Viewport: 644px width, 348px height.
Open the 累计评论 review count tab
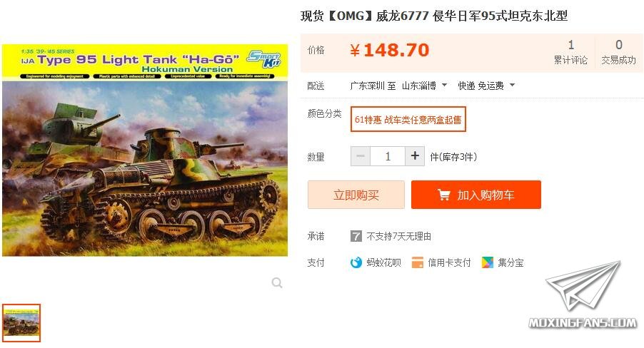point(570,52)
